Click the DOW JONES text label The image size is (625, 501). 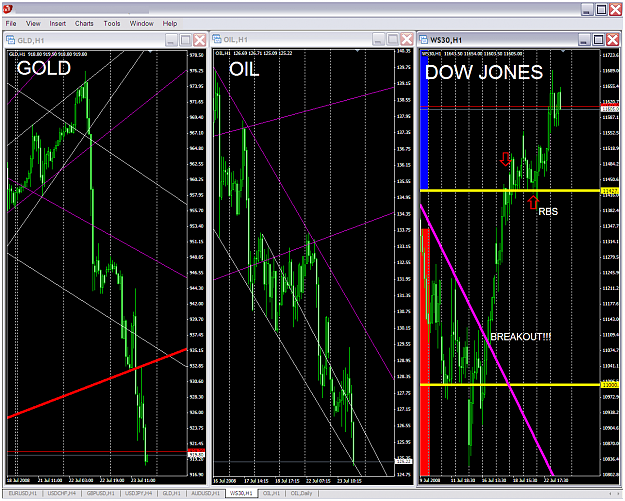point(484,73)
